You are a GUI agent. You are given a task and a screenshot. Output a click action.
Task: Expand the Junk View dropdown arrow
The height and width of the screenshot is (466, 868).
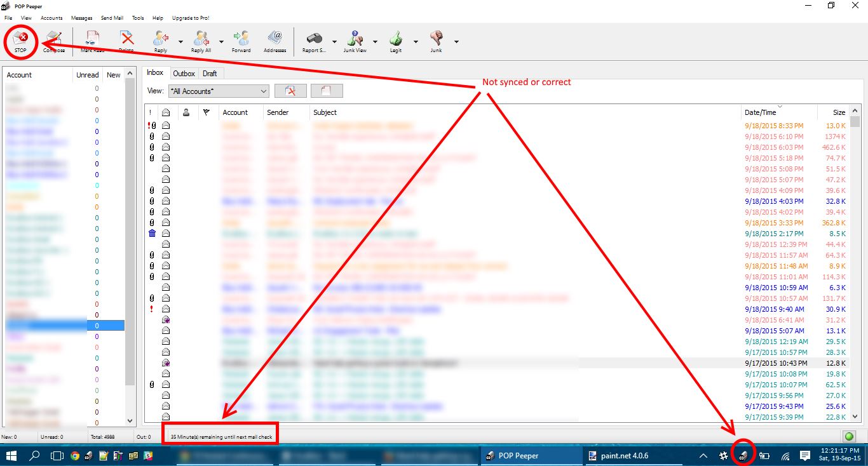(375, 41)
